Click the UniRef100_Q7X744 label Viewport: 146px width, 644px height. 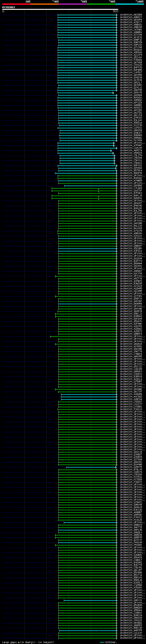point(131,35)
